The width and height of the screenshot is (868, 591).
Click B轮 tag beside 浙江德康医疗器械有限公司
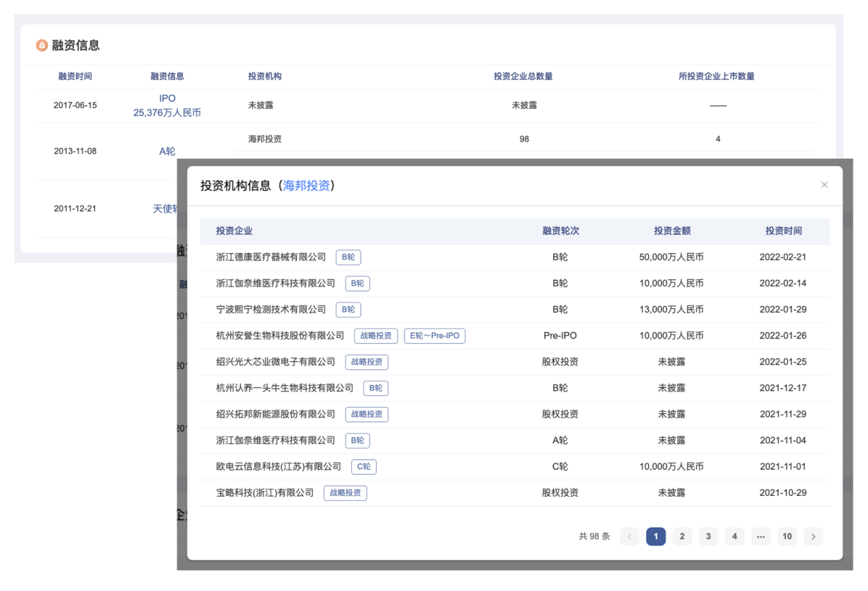[348, 257]
